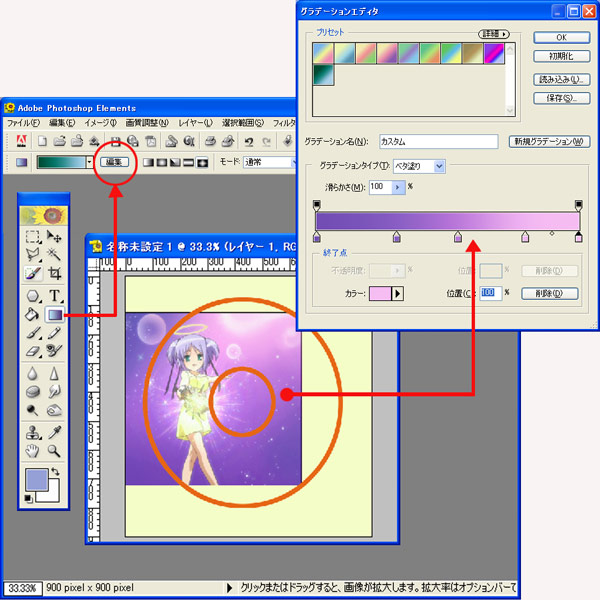Screen dimensions: 600x600
Task: Select the Zoom magnifier tool
Action: 54,451
